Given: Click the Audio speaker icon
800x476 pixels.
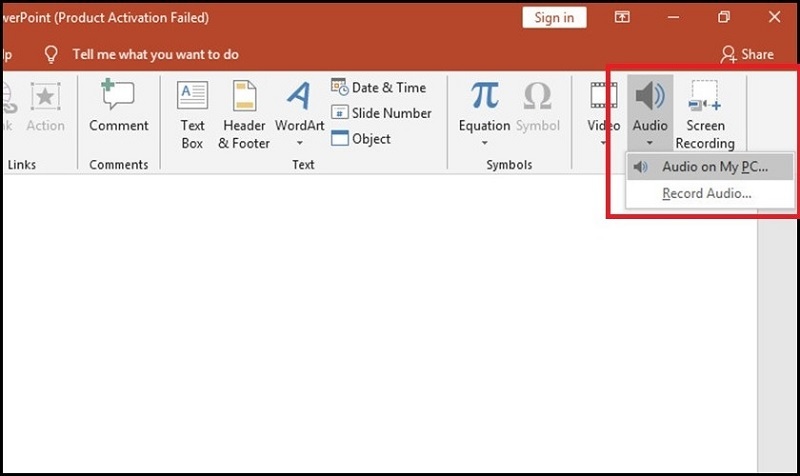Looking at the screenshot, I should 650,96.
